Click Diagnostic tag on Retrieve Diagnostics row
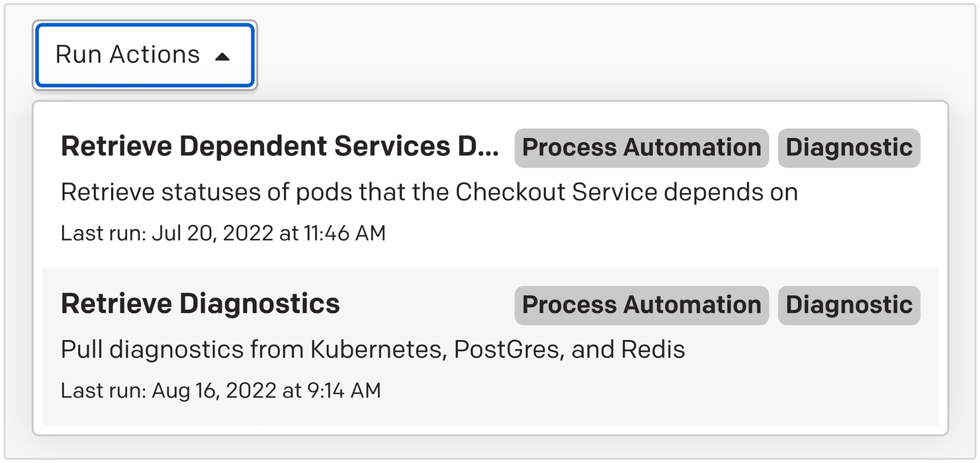 pos(848,305)
